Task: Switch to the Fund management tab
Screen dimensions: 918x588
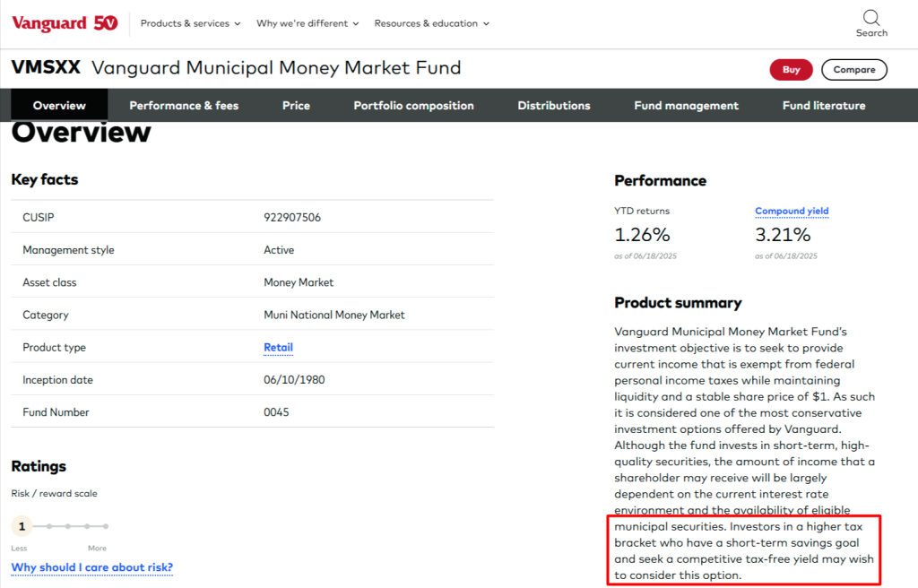Action: 686,106
